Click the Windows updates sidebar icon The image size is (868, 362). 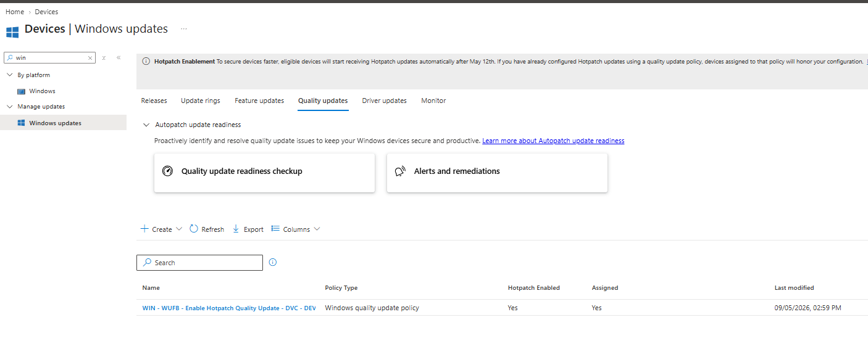[22, 123]
